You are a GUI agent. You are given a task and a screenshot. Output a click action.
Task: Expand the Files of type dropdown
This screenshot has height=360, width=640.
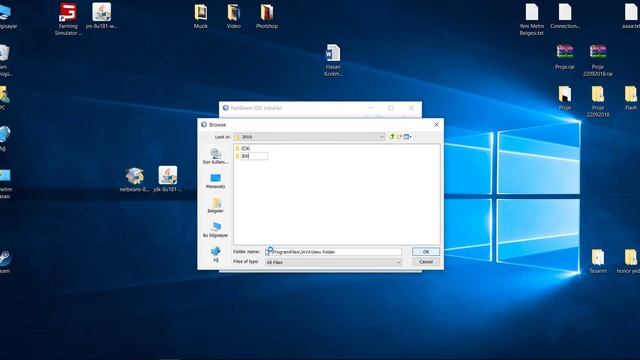398,262
